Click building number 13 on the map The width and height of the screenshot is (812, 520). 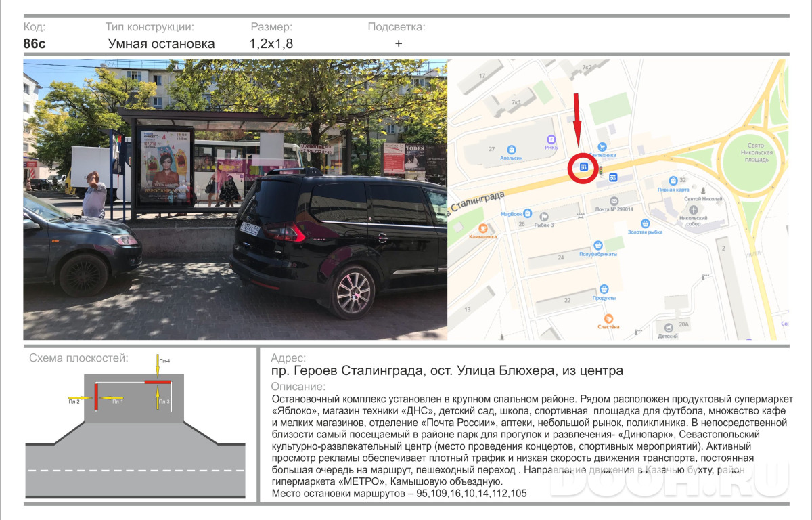[x=467, y=309]
